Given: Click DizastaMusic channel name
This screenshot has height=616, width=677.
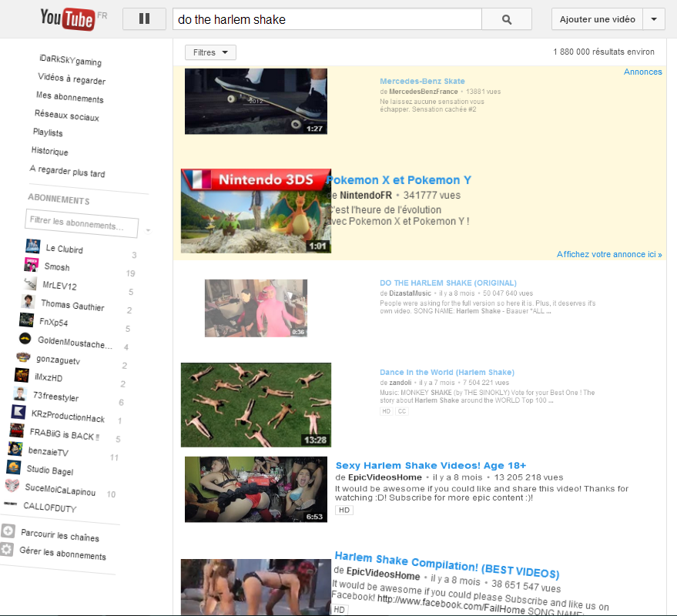Looking at the screenshot, I should 410,293.
